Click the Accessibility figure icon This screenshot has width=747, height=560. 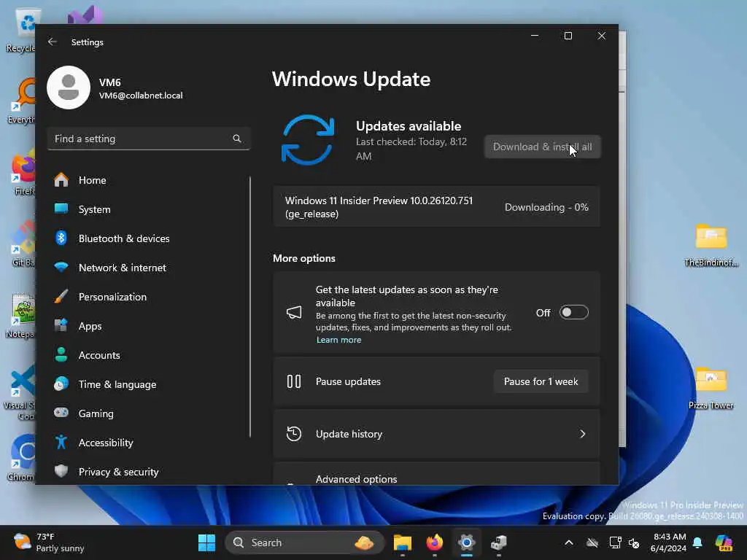pos(61,443)
